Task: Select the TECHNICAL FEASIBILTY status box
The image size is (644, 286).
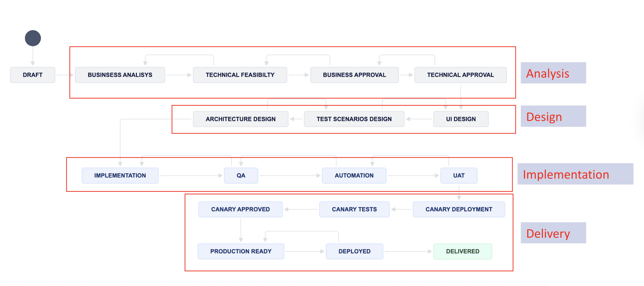Action: [x=240, y=75]
